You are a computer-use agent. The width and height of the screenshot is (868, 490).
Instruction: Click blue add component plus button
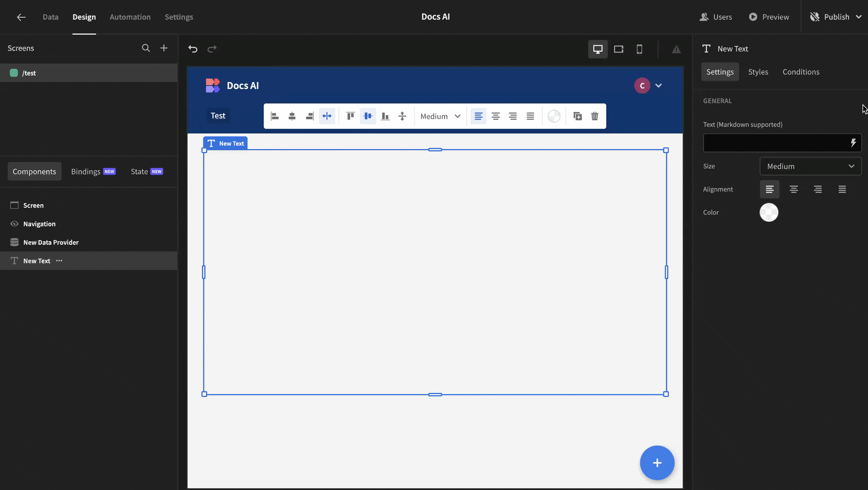click(x=657, y=462)
